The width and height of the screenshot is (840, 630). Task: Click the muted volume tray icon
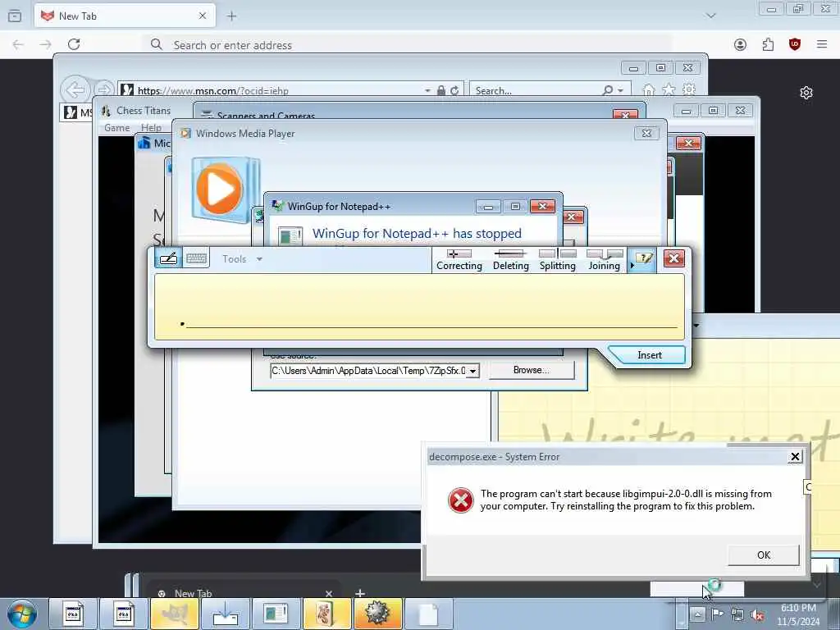tap(757, 615)
